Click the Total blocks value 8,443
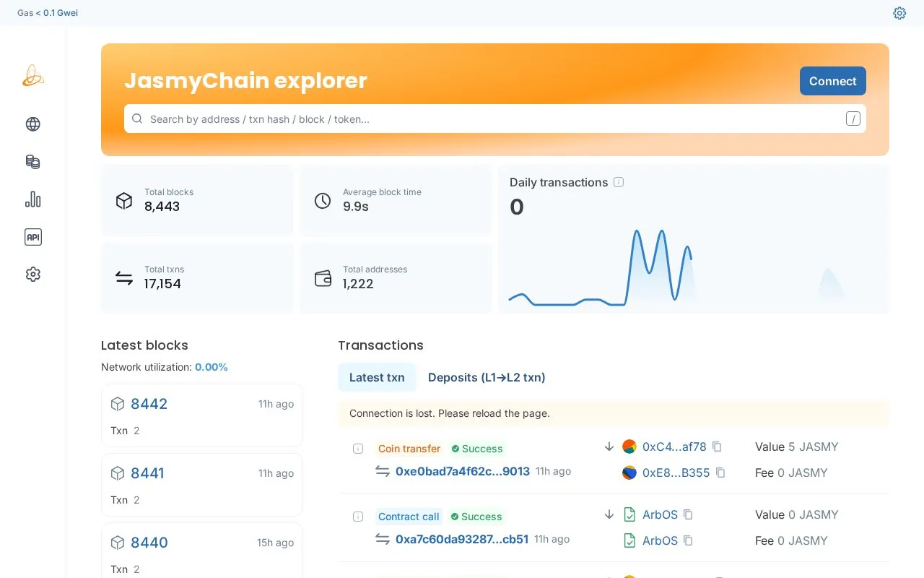 point(162,207)
